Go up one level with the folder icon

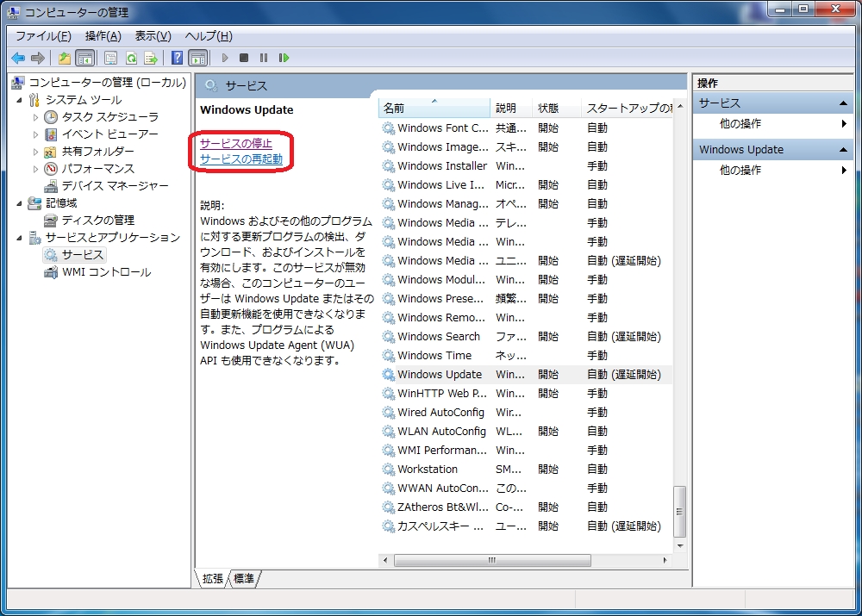coord(65,58)
